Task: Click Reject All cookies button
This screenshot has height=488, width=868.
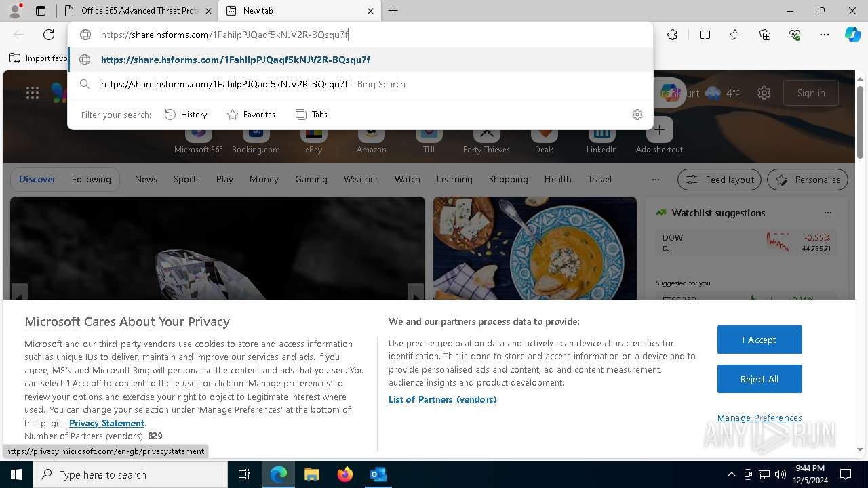Action: 759,379
